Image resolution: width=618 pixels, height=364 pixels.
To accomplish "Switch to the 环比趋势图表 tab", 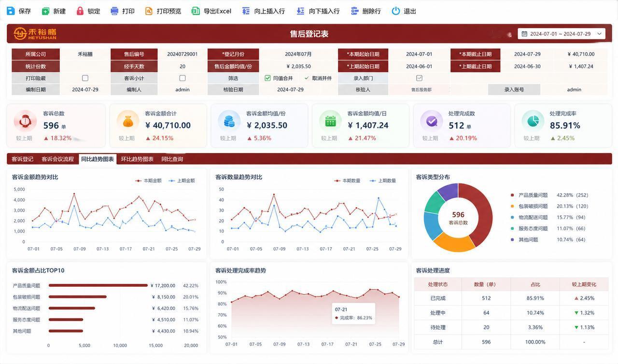I will [x=137, y=159].
